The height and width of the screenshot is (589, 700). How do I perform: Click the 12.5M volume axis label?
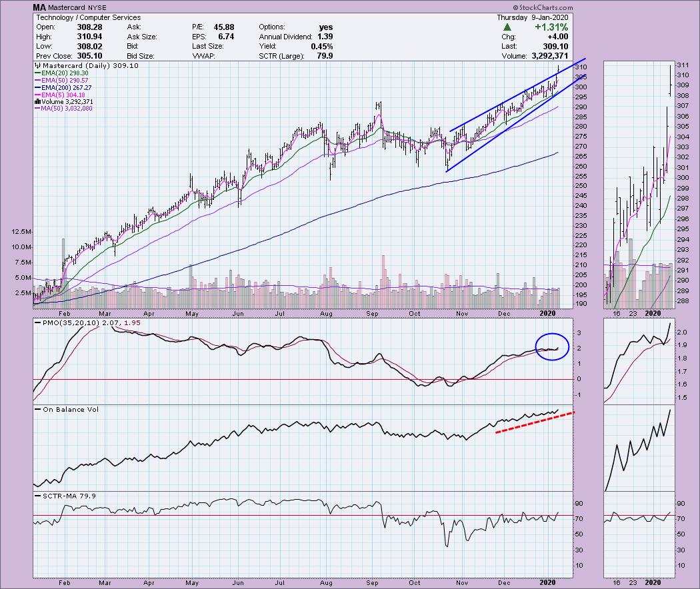coord(21,232)
